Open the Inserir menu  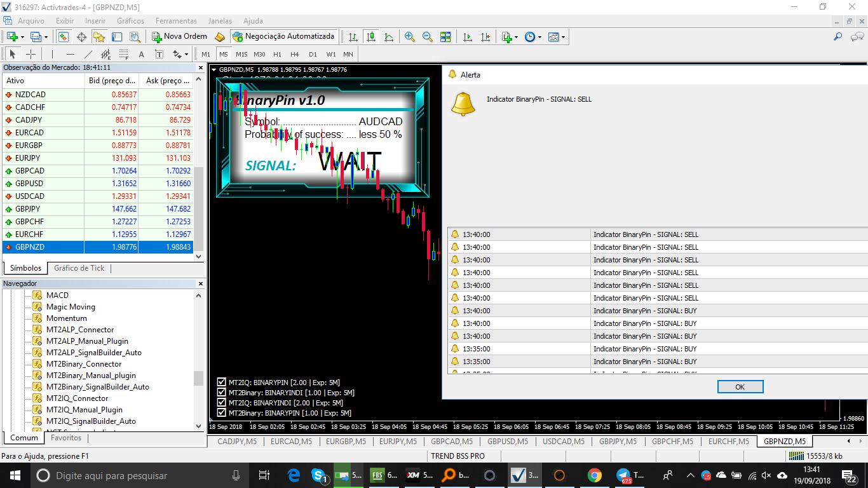(x=95, y=21)
